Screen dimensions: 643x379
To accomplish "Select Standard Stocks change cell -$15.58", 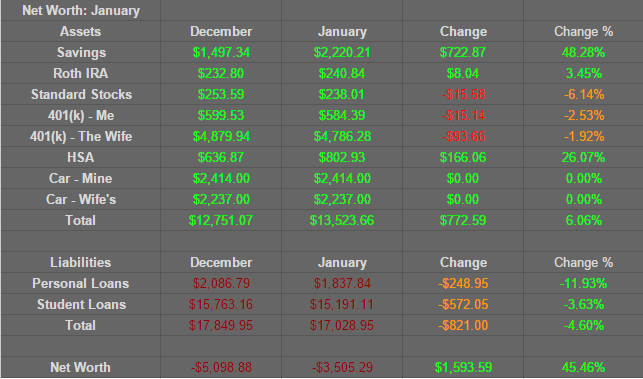I will pos(463,94).
